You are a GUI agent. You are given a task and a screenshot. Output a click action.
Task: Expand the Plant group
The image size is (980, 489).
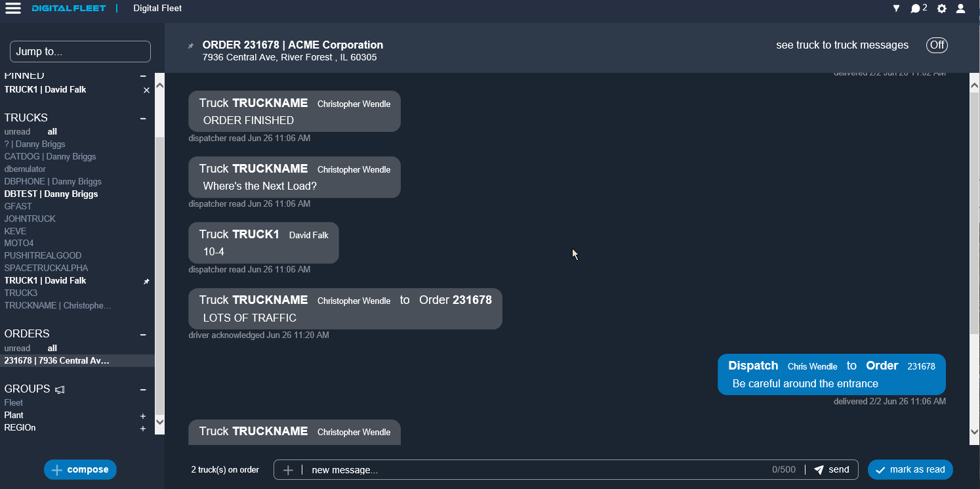click(143, 415)
